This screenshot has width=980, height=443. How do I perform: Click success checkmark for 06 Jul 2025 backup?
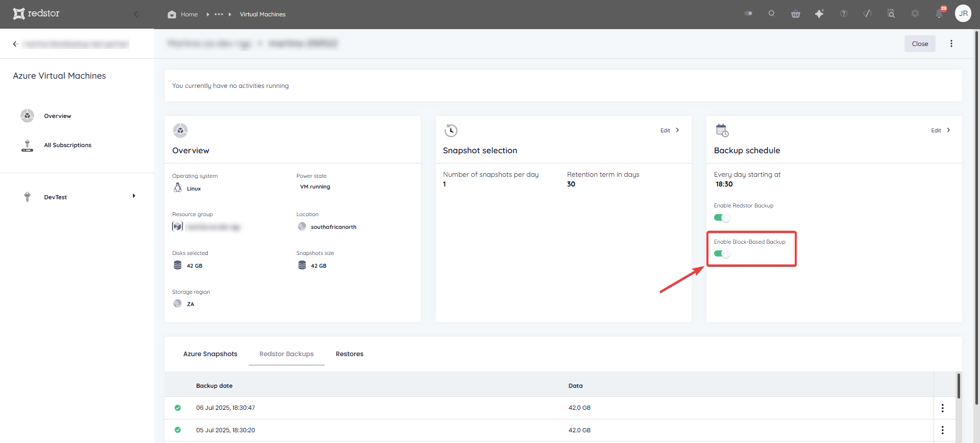tap(178, 408)
